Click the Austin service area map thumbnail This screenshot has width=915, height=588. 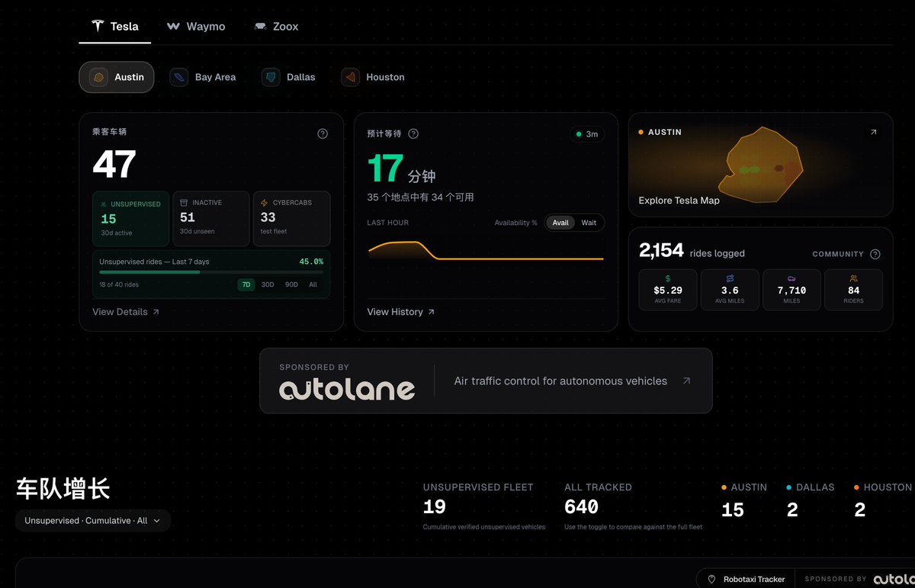pos(760,165)
